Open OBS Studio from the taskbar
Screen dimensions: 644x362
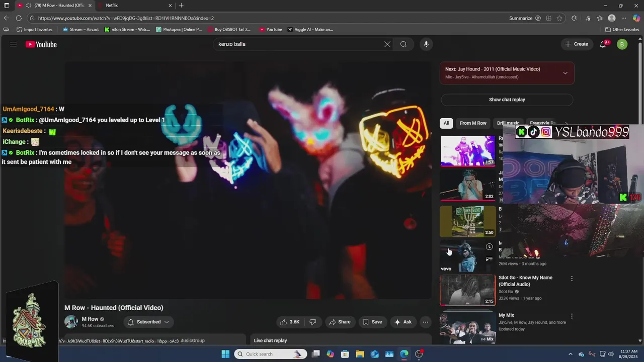[x=419, y=354]
